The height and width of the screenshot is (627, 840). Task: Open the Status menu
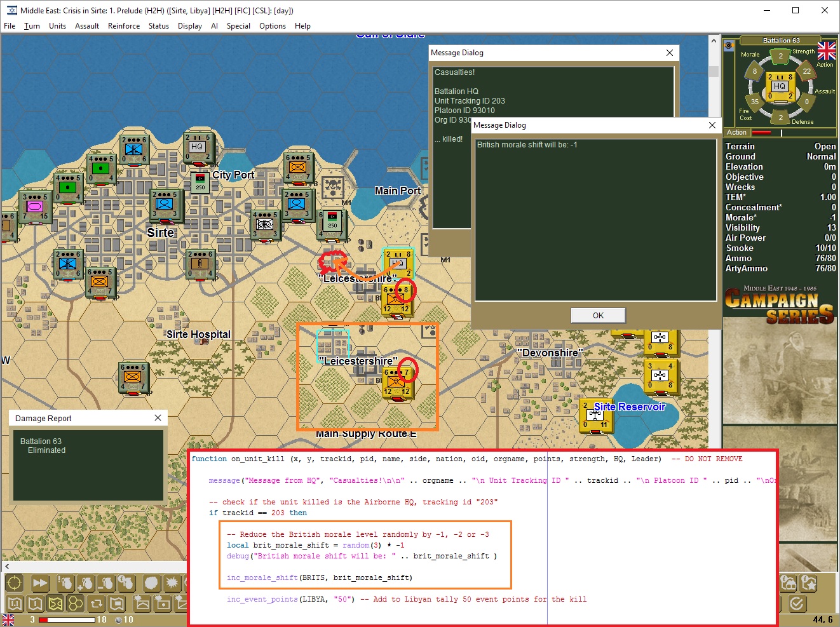tap(159, 26)
